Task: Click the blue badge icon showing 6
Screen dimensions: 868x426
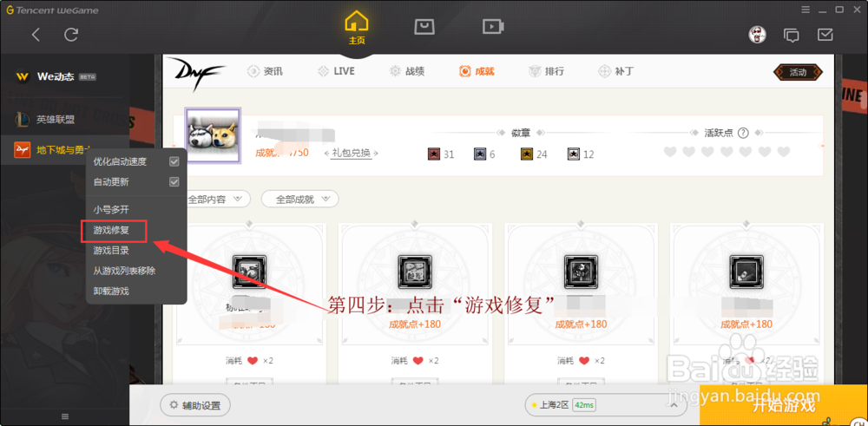Action: coord(481,154)
